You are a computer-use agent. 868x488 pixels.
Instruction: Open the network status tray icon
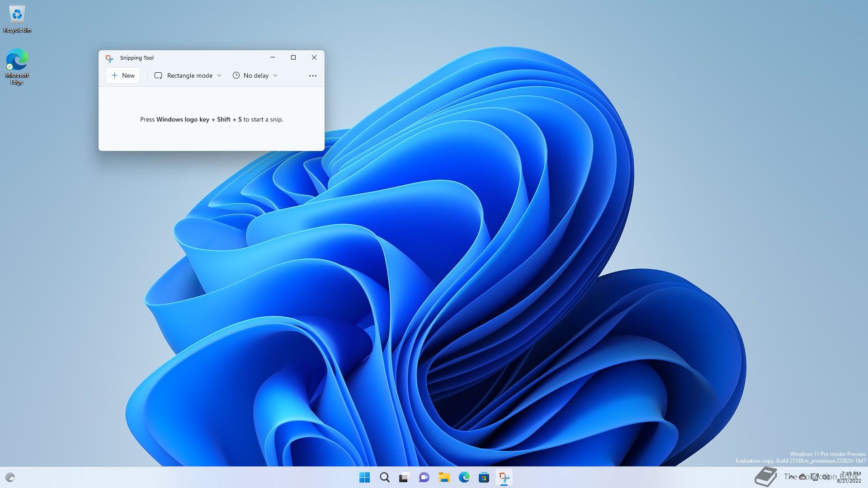[815, 477]
